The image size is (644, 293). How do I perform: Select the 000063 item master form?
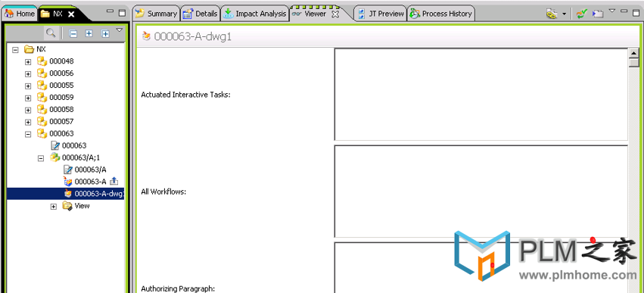point(69,145)
